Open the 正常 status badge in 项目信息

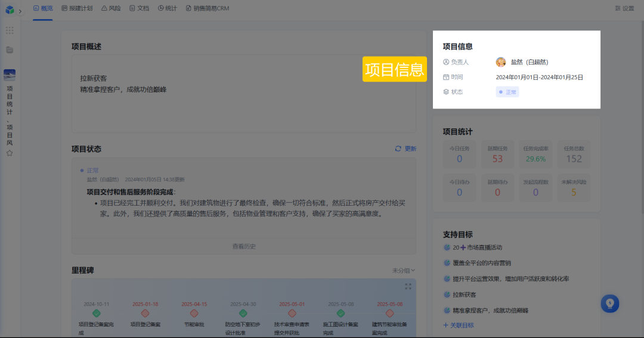point(507,92)
